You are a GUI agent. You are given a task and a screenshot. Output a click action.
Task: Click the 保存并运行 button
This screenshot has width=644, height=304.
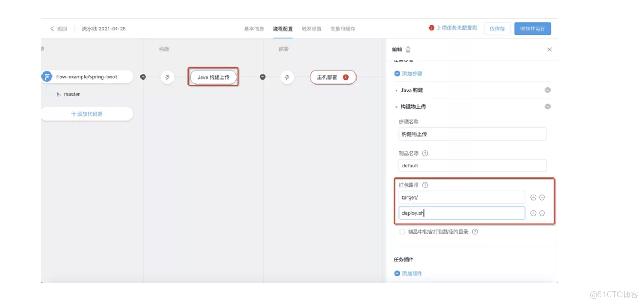coord(532,29)
